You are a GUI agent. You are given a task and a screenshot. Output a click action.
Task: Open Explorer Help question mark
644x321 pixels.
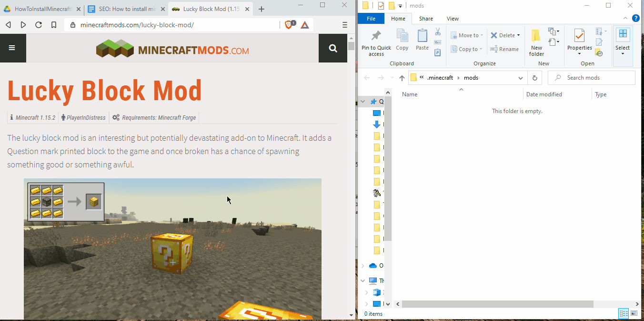point(636,19)
